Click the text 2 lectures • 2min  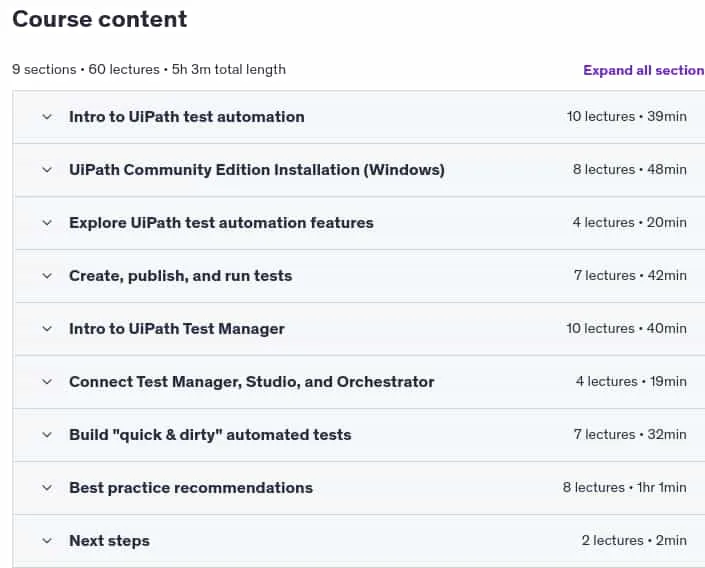click(634, 541)
